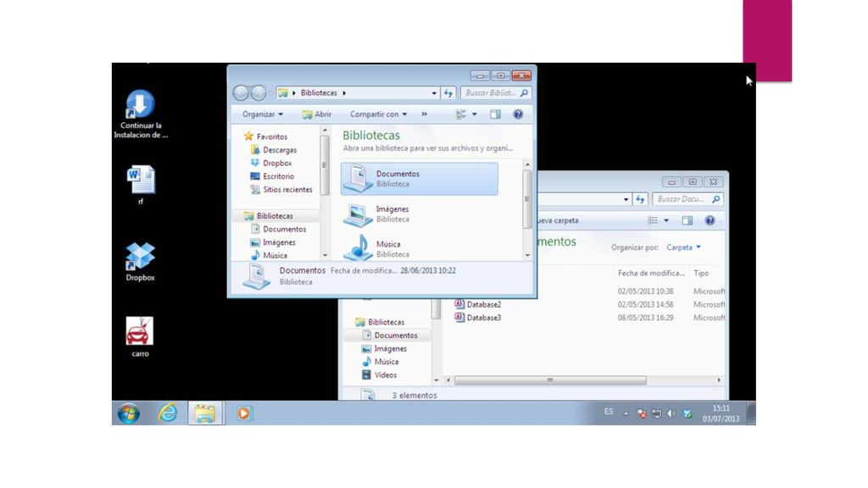868x488 pixels.
Task: Click view icon in back Documentos window
Action: [653, 221]
